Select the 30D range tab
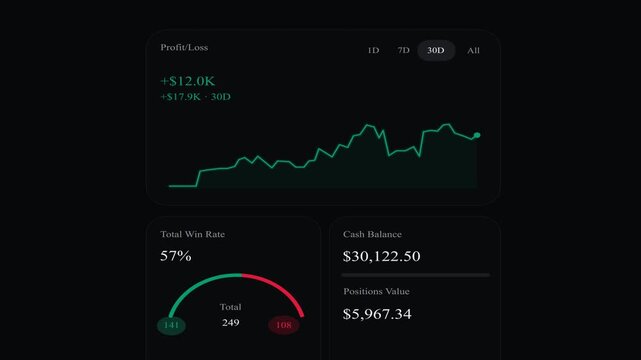 click(x=436, y=50)
